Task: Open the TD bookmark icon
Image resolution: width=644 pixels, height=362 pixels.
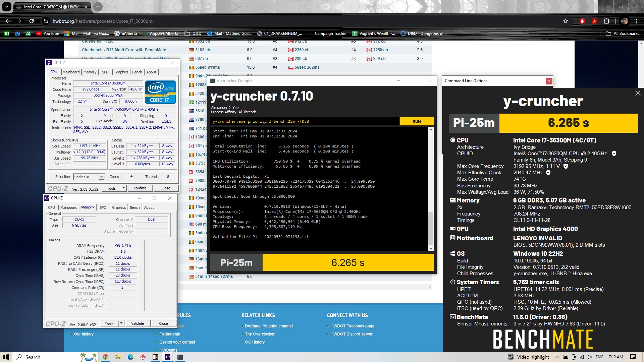Action: 7,34
